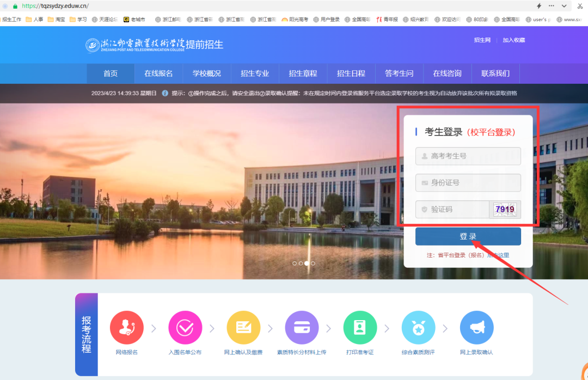Open the three-dot browser menu

click(551, 5)
